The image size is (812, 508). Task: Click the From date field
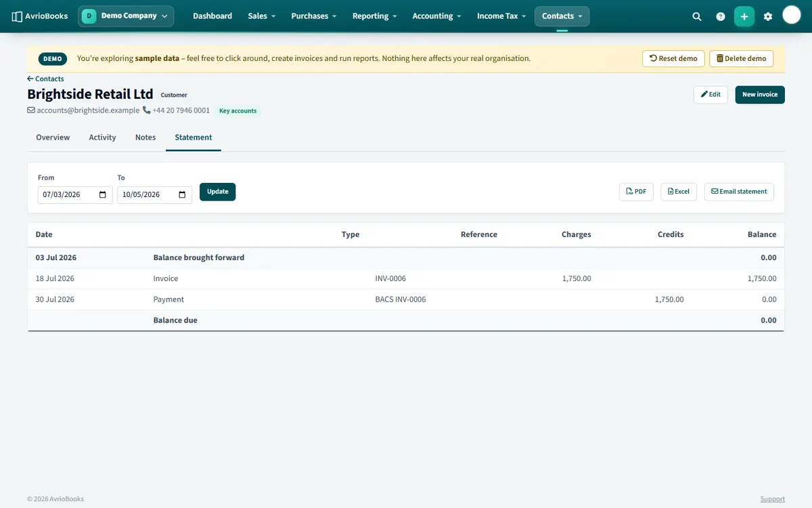click(75, 195)
